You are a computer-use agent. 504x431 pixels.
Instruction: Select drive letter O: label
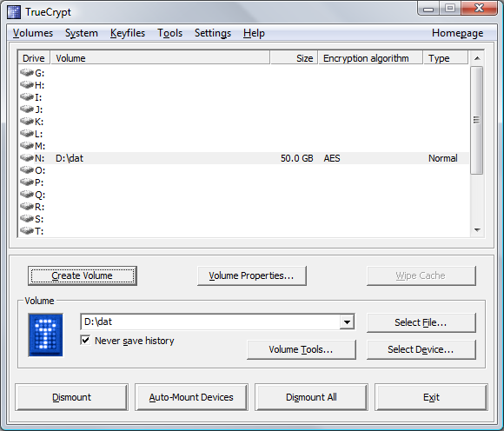[40, 170]
